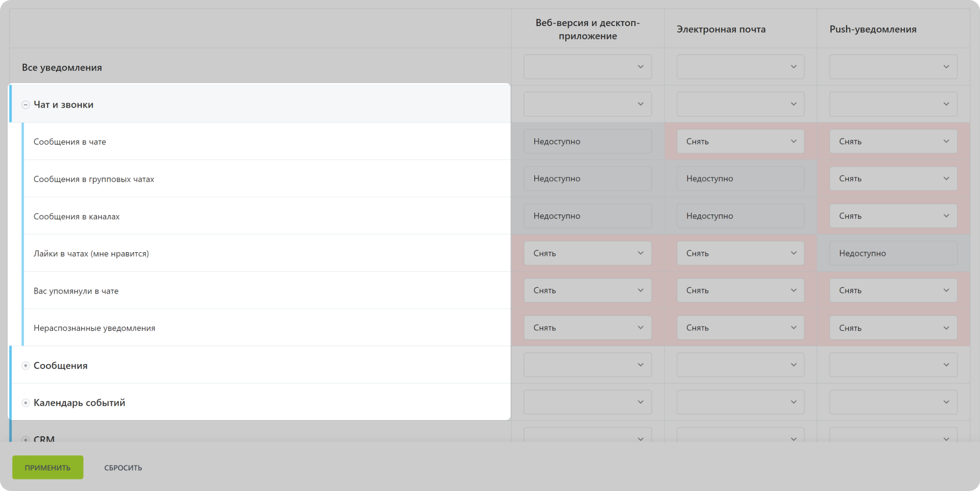Screen dimensions: 980x491
Task: Open push dropdown for 'Сообщения в групповых чатах'
Action: click(x=893, y=178)
